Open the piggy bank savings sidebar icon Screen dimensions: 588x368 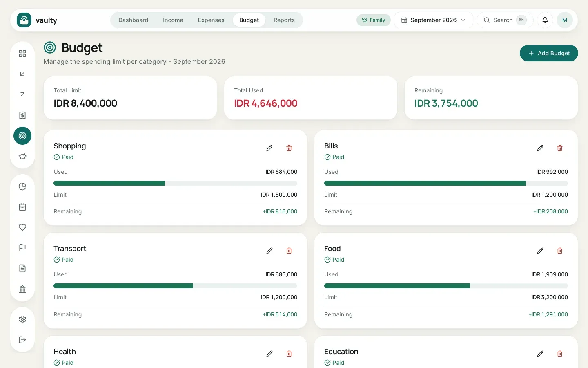(x=22, y=156)
